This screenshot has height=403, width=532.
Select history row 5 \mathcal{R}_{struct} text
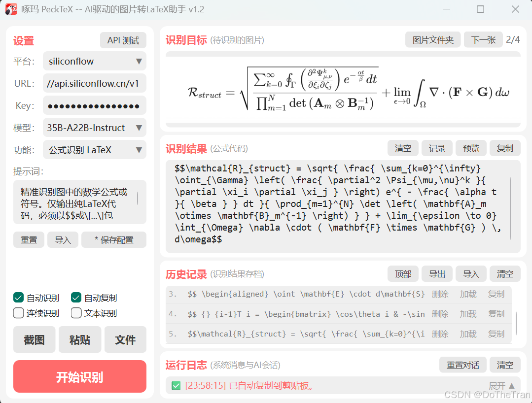pos(306,334)
